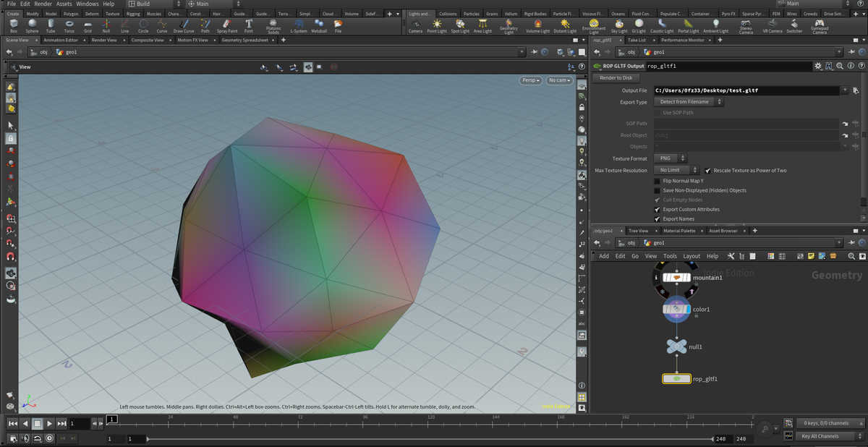The image size is (868, 447).
Task: Click the Render to Disk button
Action: 616,78
